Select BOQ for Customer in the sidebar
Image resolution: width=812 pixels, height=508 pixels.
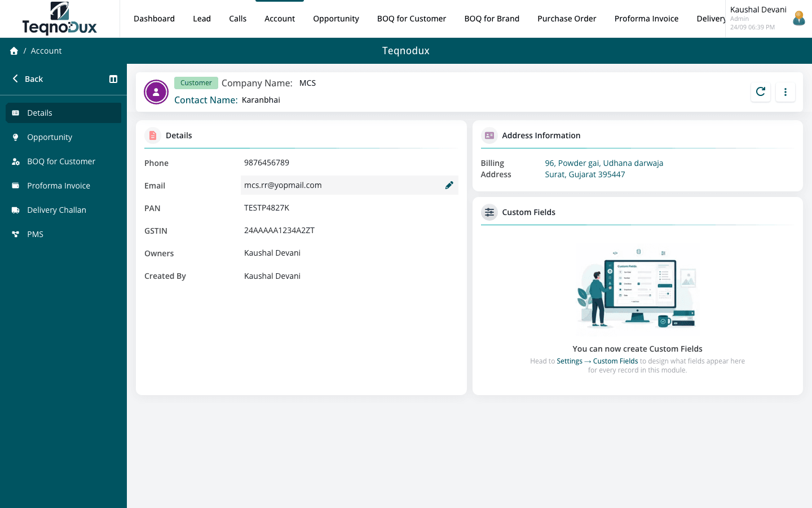click(63, 161)
